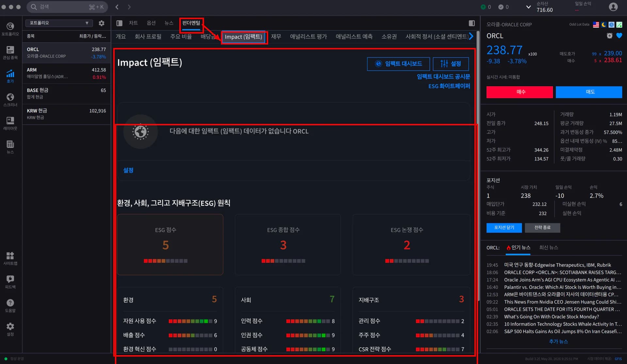The image size is (627, 364).
Task: Open the 레이아웃 sidebar icon
Action: [10, 123]
